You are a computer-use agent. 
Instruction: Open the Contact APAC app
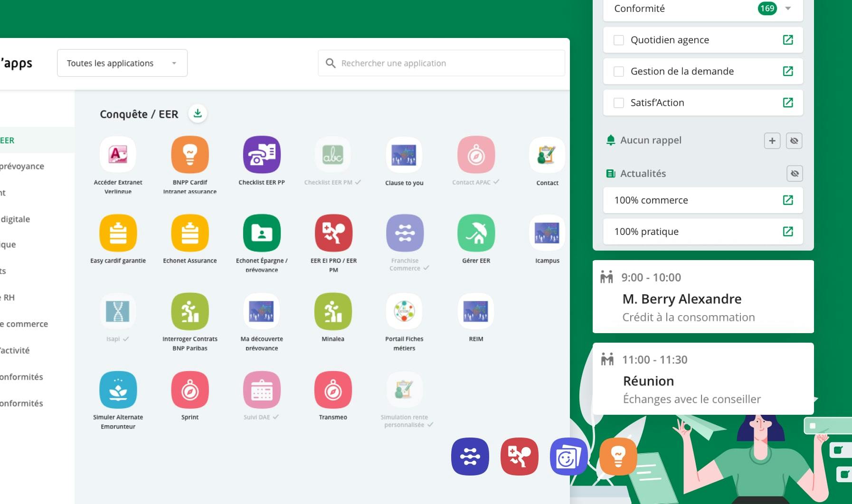point(476,155)
